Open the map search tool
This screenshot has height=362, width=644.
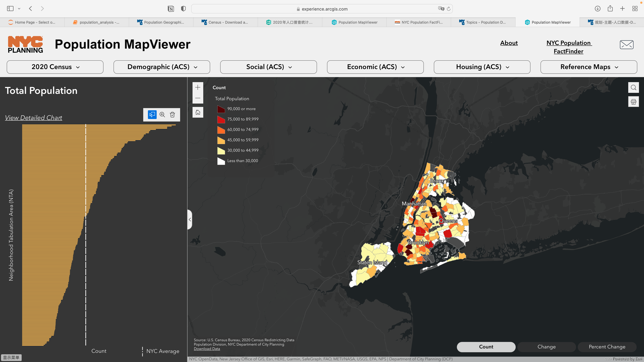click(633, 87)
